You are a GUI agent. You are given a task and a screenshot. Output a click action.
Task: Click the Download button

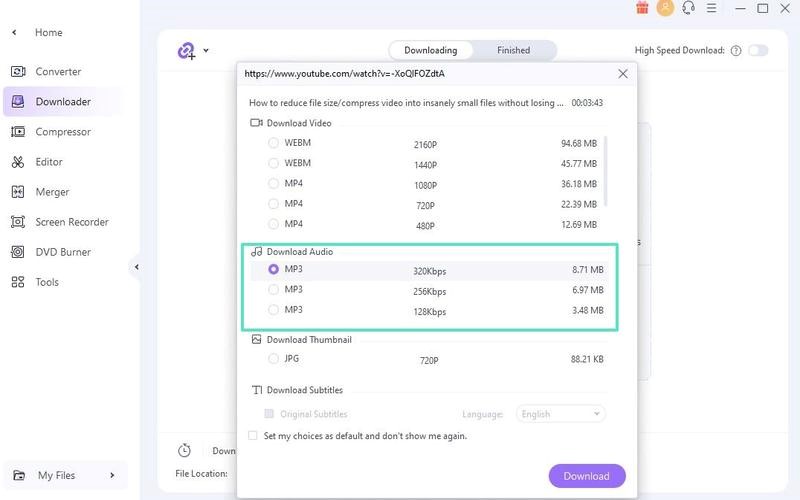tap(587, 476)
